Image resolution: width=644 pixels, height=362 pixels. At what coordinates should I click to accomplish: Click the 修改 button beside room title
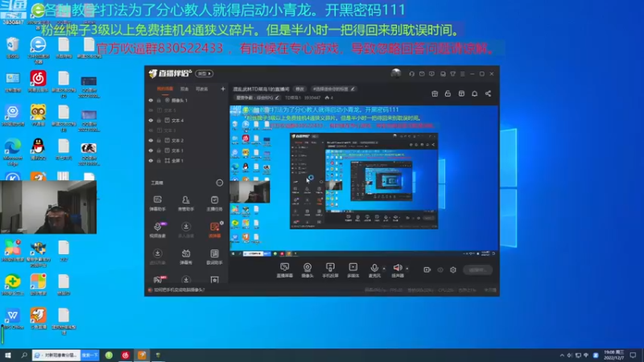coord(299,88)
